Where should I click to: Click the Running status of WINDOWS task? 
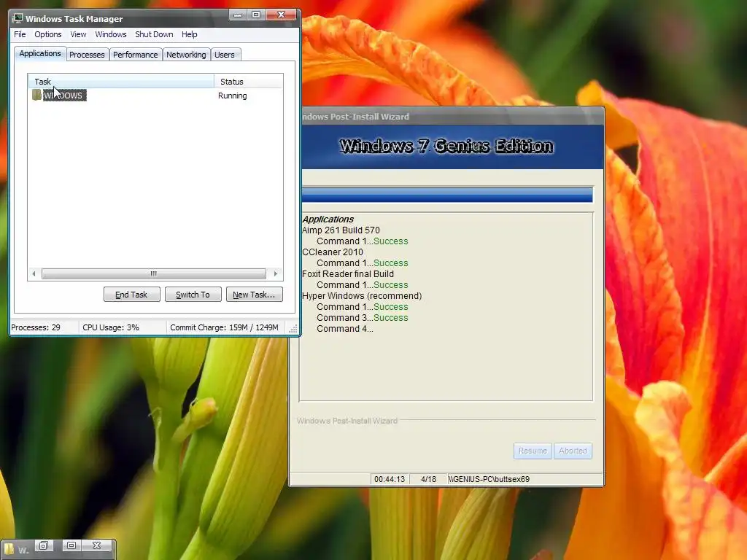click(x=233, y=96)
